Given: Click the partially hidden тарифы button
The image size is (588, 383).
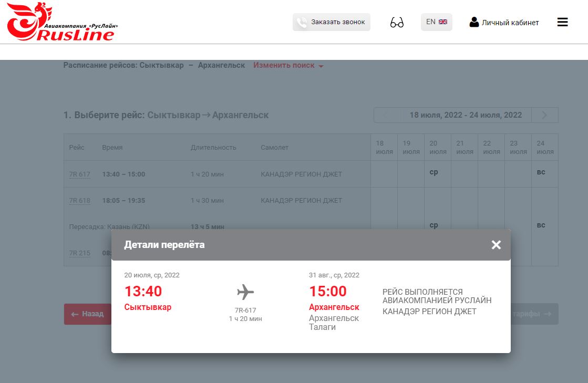Looking at the screenshot, I should [x=534, y=314].
